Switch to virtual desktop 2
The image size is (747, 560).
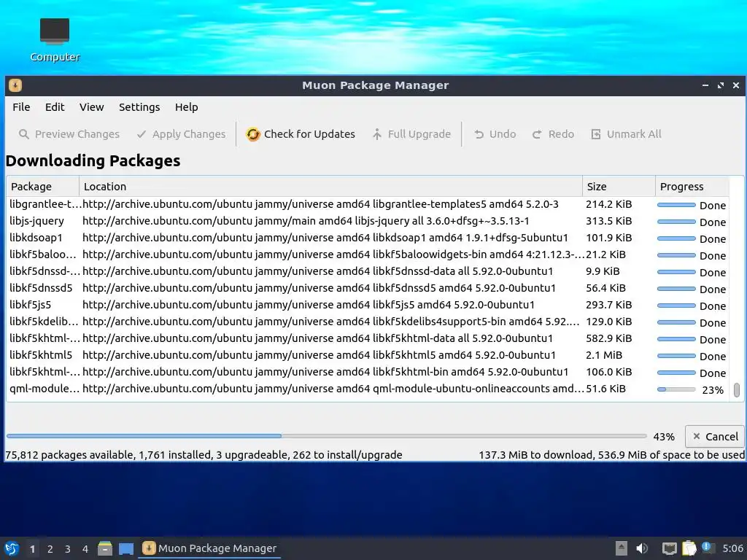tap(50, 549)
